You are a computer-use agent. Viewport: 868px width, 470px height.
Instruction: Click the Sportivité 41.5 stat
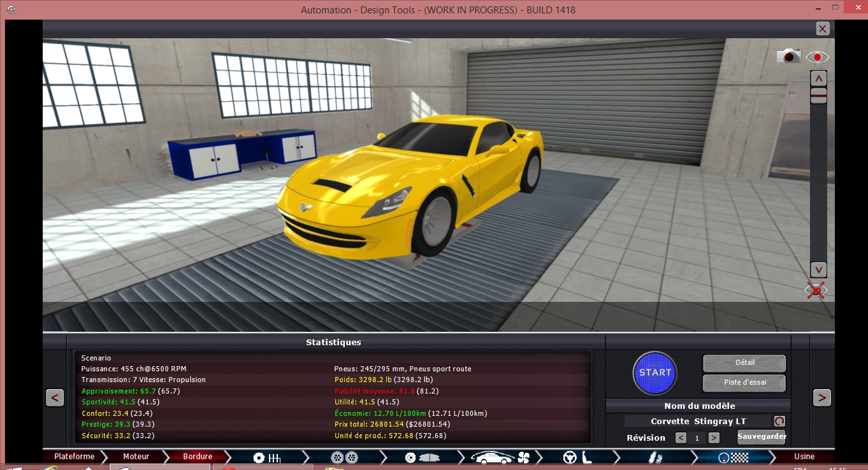pyautogui.click(x=120, y=402)
